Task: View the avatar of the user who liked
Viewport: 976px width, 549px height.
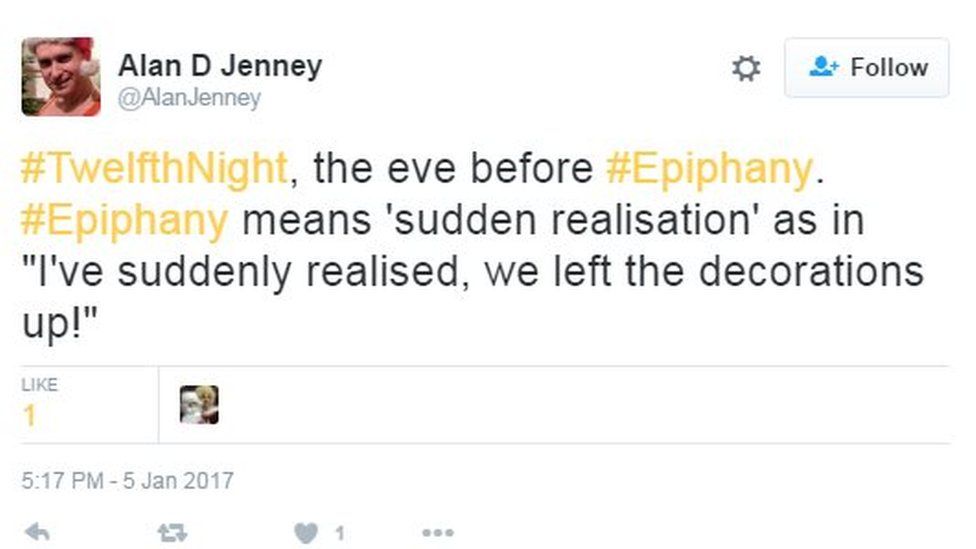Action: point(199,405)
